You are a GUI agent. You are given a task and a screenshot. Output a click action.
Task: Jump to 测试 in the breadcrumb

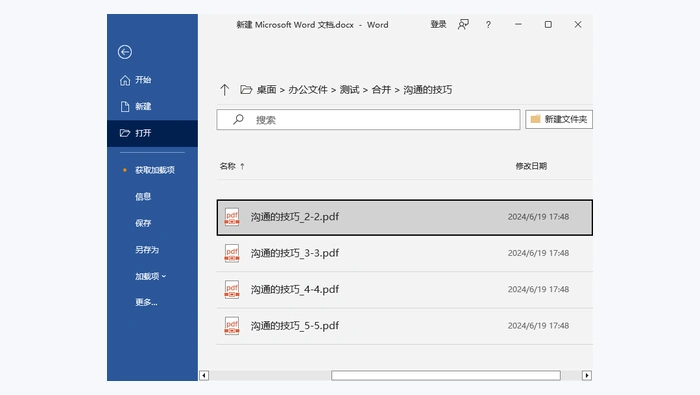pyautogui.click(x=350, y=90)
